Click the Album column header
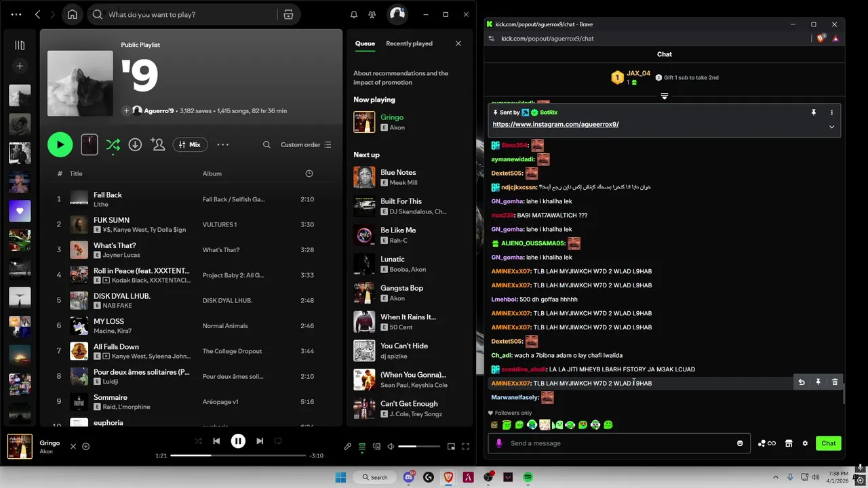This screenshot has height=488, width=868. tap(212, 174)
